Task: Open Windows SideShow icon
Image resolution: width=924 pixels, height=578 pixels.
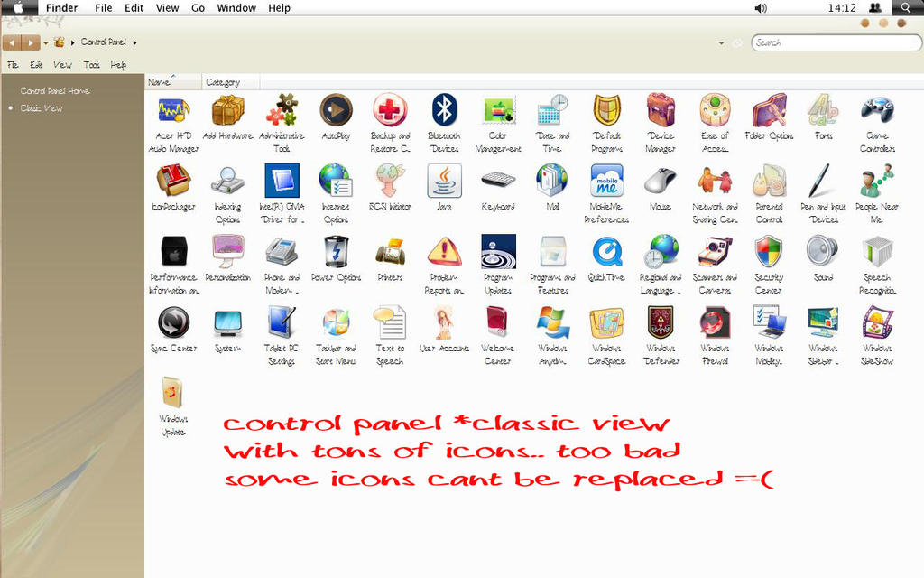Action: point(877,322)
